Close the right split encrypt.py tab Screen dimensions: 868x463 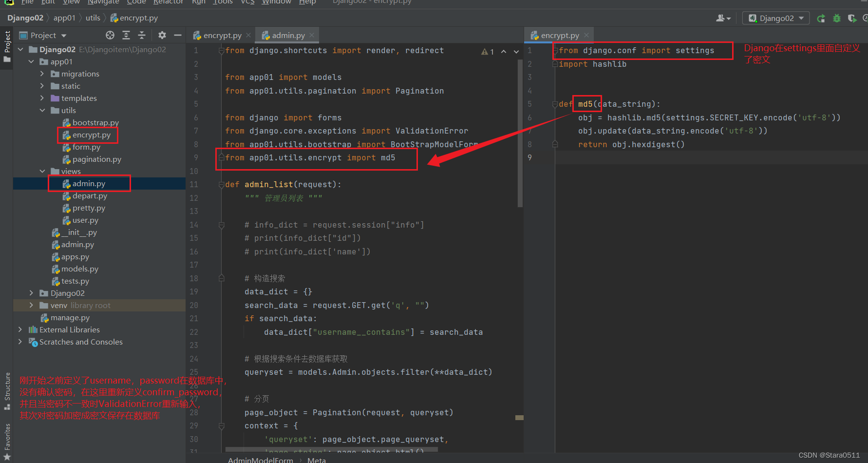tap(586, 35)
